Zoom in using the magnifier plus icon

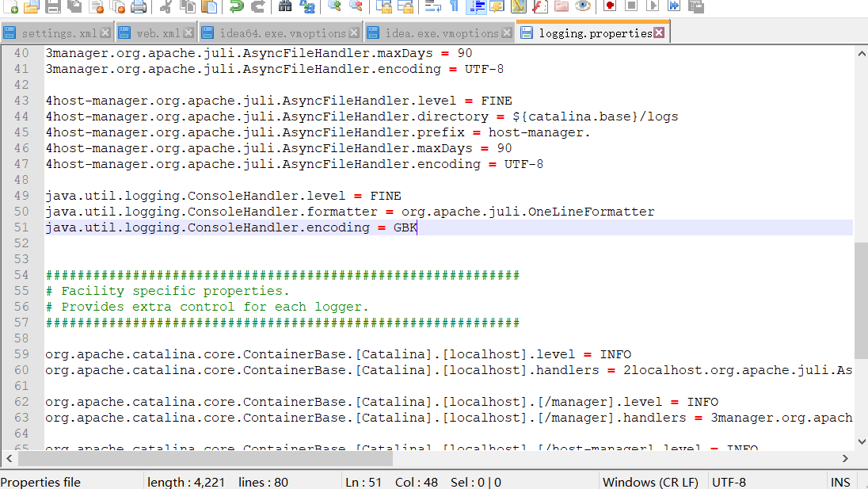pos(334,6)
